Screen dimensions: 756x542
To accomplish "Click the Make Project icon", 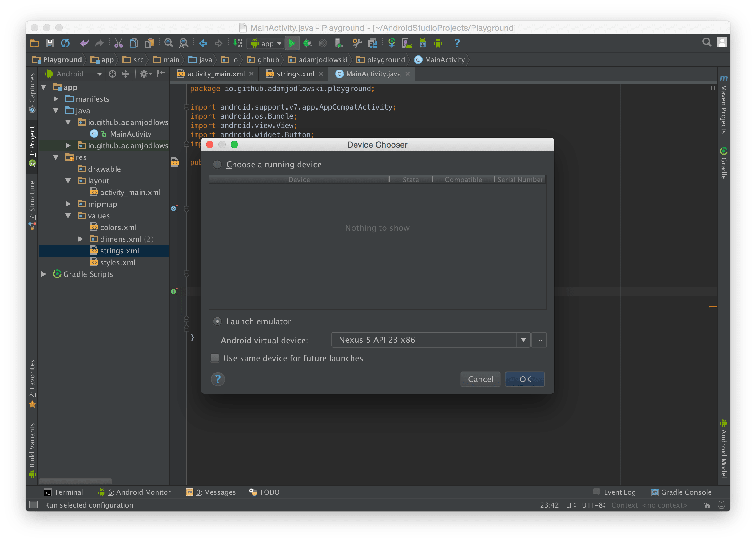I will point(238,43).
